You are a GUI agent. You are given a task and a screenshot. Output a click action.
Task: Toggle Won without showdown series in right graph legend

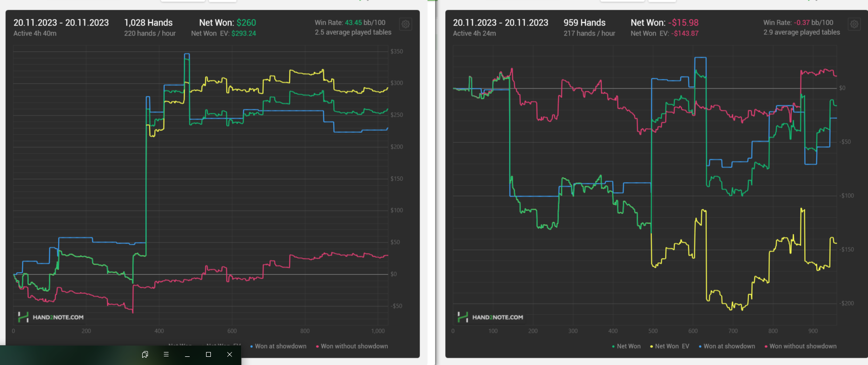[800, 346]
